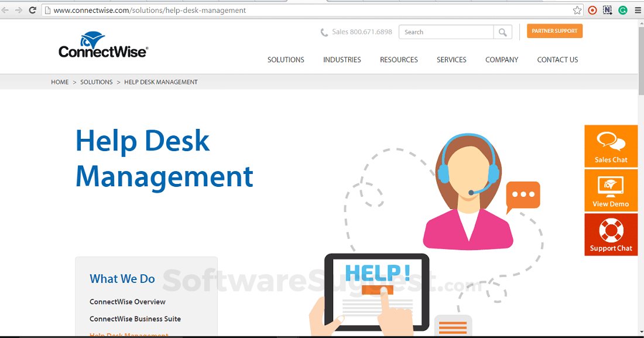The width and height of the screenshot is (644, 338).
Task: Click the headset agent illustration
Action: (468, 191)
